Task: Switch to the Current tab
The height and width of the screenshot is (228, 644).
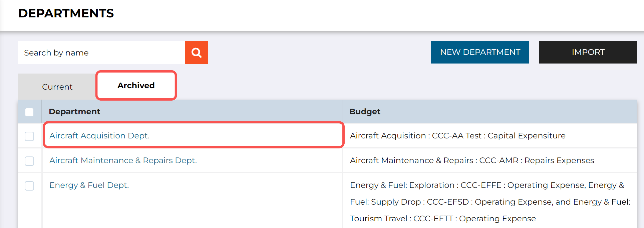Action: coord(57,87)
